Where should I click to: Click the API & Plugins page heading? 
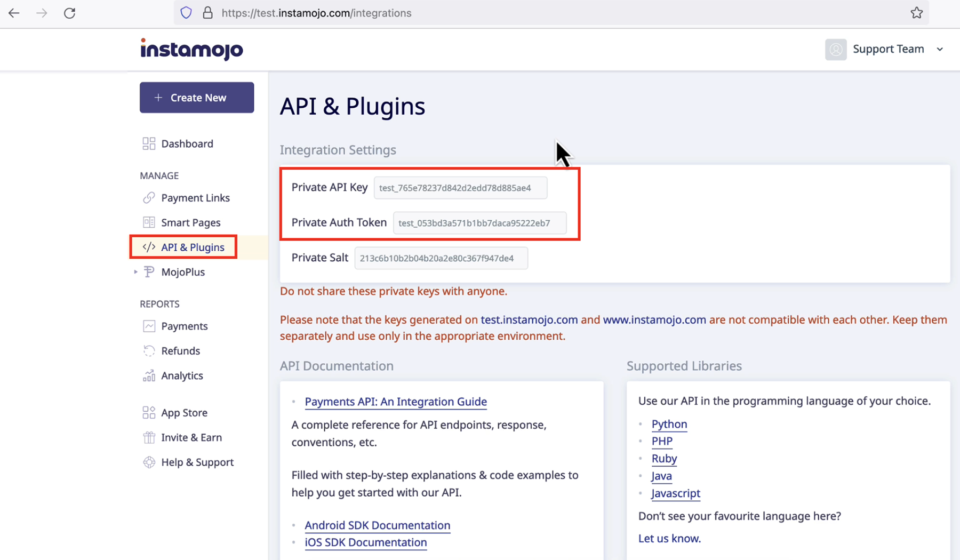point(353,106)
